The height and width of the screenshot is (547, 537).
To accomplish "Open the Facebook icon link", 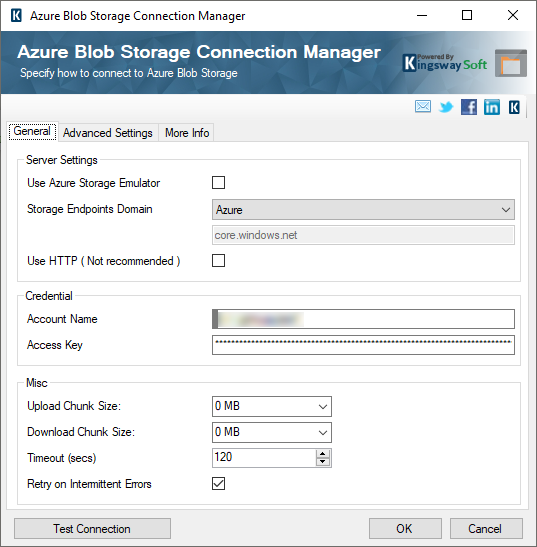I will pos(469,107).
